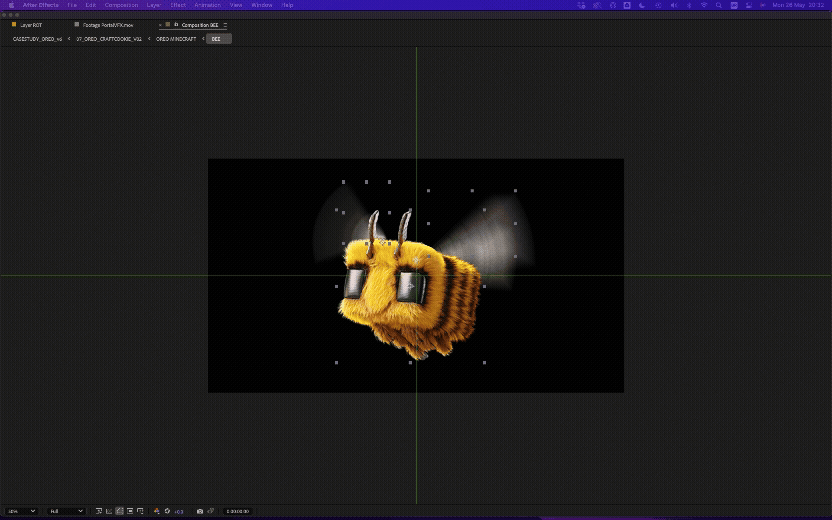Open the File menu
This screenshot has width=832, height=520.
pos(72,5)
